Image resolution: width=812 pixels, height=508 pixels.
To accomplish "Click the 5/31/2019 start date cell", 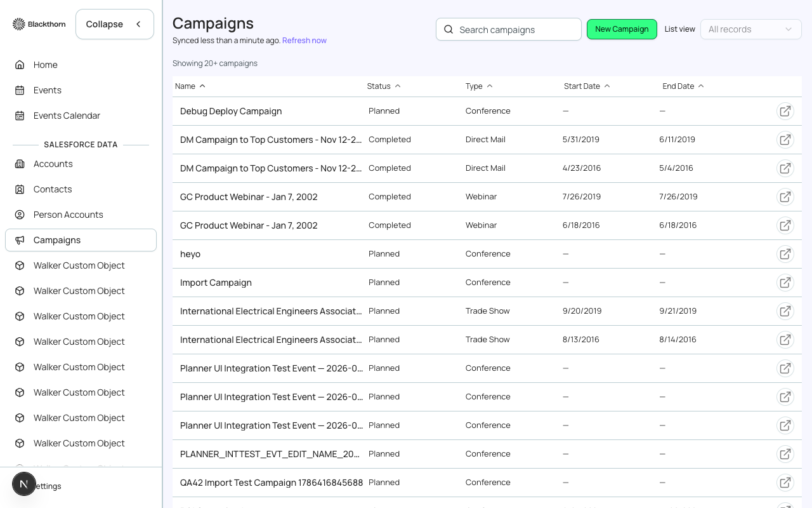I will (x=581, y=140).
